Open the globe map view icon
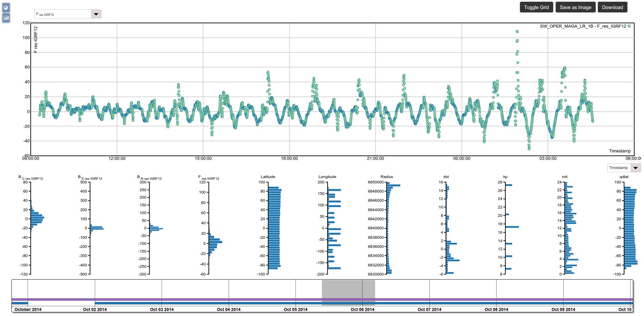 point(6,8)
